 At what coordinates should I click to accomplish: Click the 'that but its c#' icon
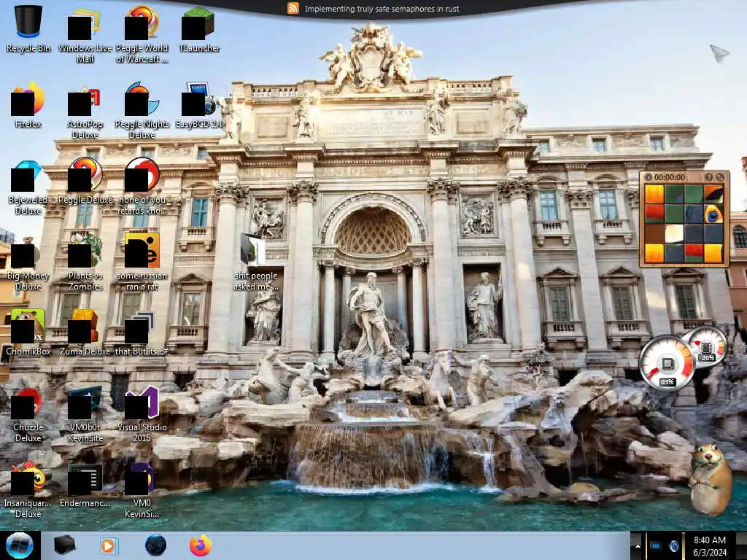coord(142,332)
